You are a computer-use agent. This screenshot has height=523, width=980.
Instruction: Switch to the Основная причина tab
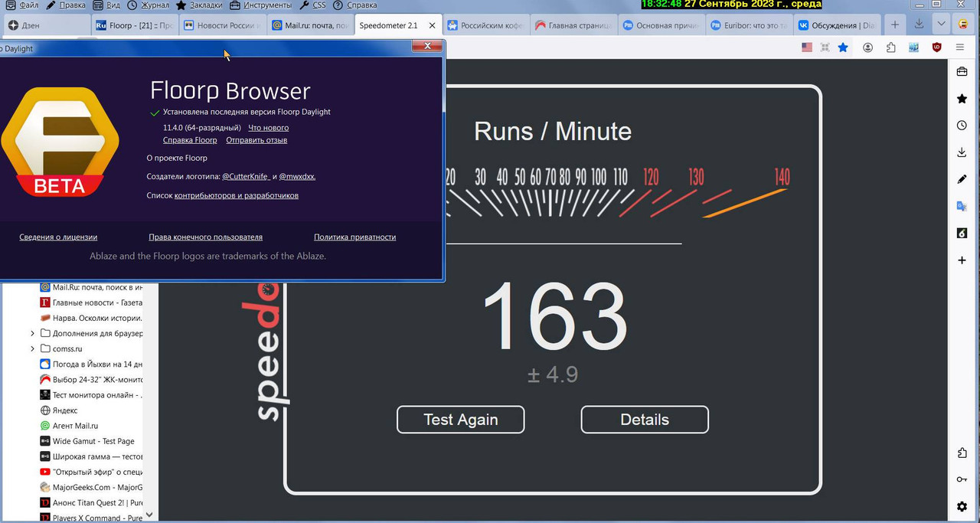click(662, 25)
